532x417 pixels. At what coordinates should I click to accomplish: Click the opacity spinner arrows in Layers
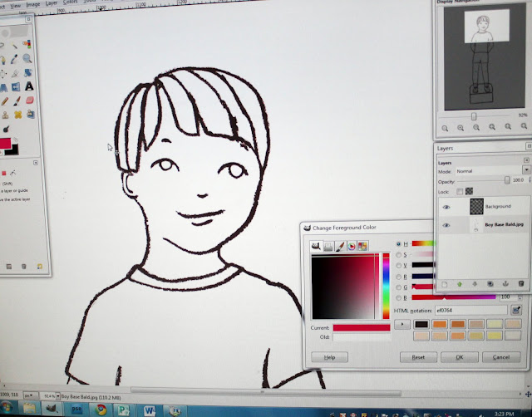(x=530, y=180)
